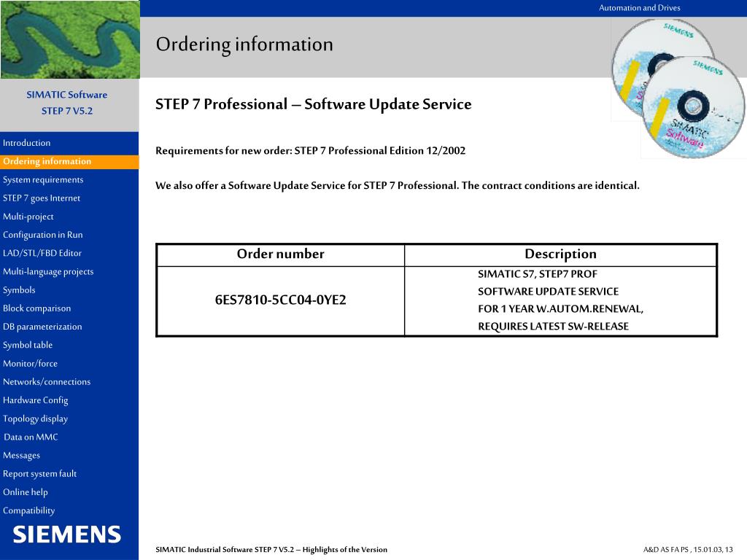Open Block comparison
The width and height of the screenshot is (747, 560).
click(36, 308)
